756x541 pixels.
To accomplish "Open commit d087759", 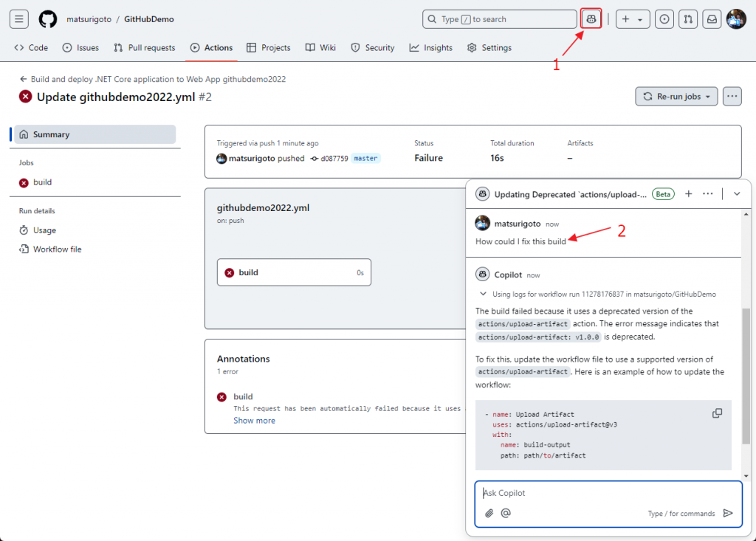I will coord(334,159).
